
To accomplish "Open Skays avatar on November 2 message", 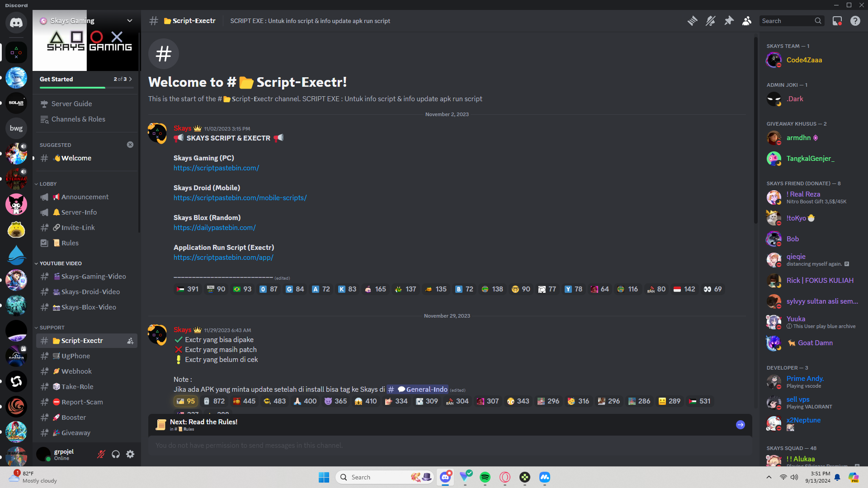I will click(157, 133).
